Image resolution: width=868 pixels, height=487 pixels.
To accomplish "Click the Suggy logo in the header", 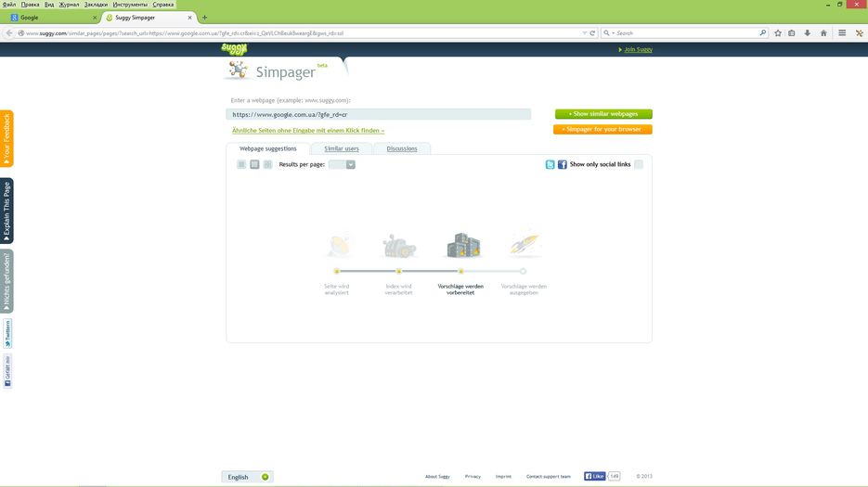I will (x=234, y=48).
